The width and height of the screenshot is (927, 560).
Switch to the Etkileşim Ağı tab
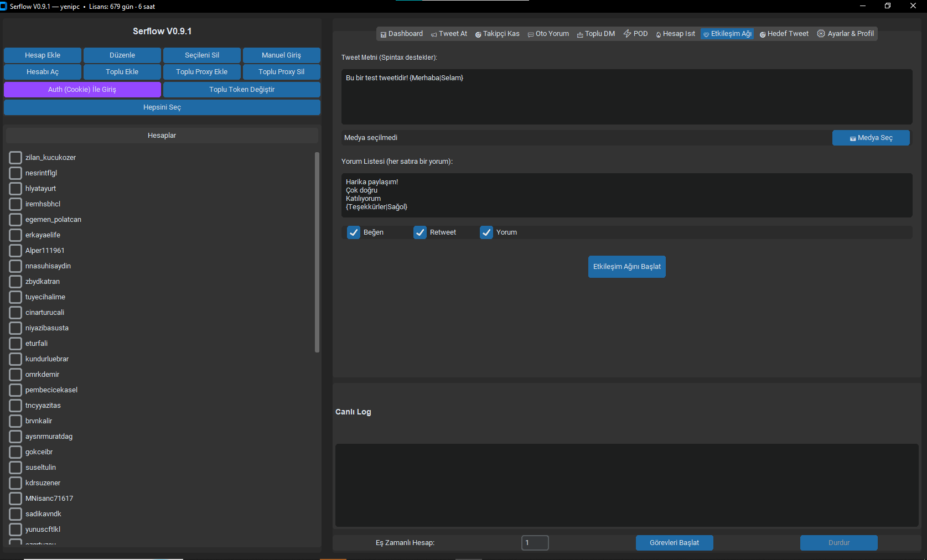(x=727, y=34)
